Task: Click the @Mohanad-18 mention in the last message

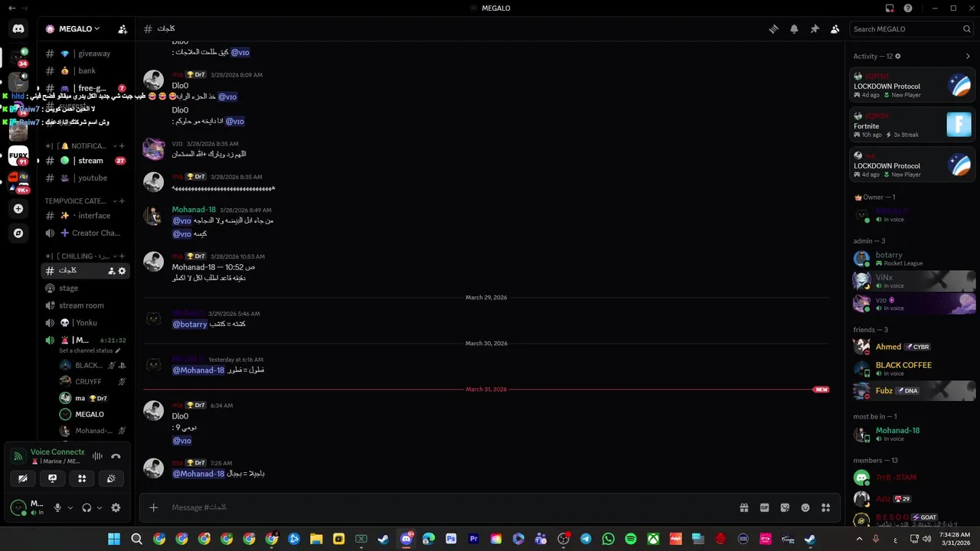Action: click(x=198, y=474)
